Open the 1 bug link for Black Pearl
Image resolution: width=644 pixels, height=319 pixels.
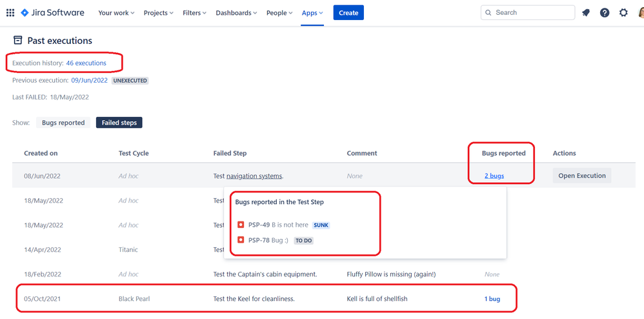[492, 299]
